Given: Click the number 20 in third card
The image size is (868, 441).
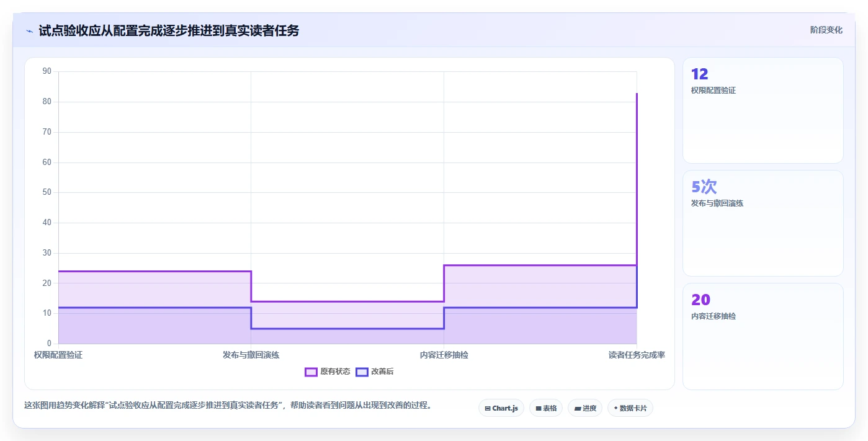Looking at the screenshot, I should [700, 300].
